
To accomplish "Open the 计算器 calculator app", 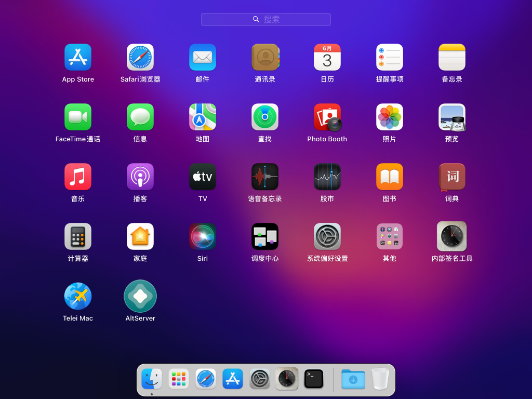I will (x=78, y=236).
